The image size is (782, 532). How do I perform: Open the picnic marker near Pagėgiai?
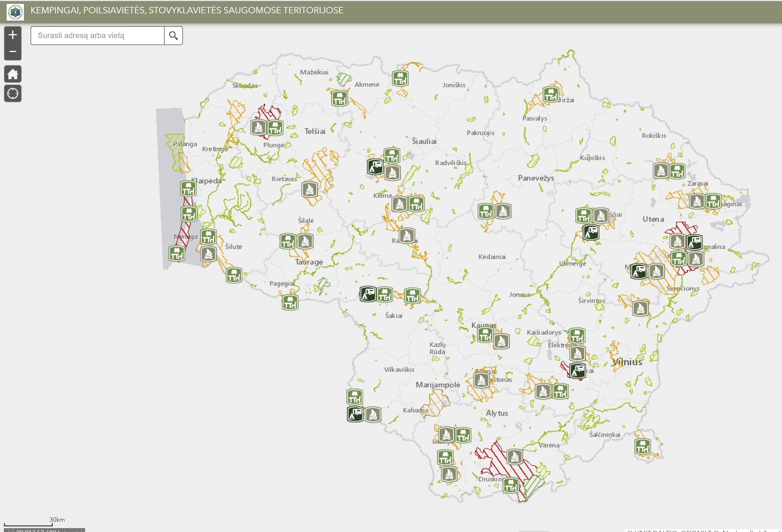tap(290, 302)
